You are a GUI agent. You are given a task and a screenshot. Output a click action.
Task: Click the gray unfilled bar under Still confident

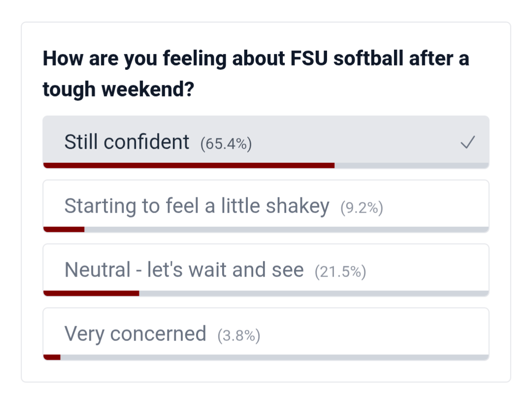[x=411, y=165]
